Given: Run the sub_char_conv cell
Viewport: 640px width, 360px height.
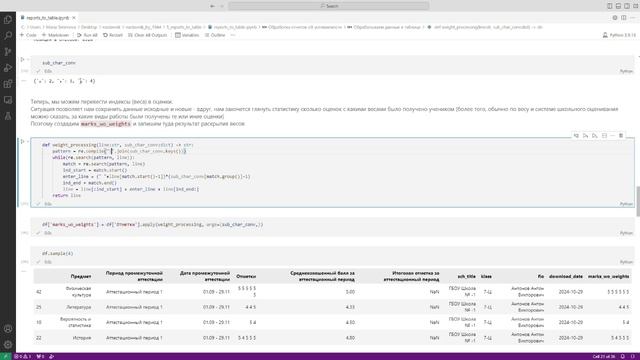Looking at the screenshot, I should (23, 60).
